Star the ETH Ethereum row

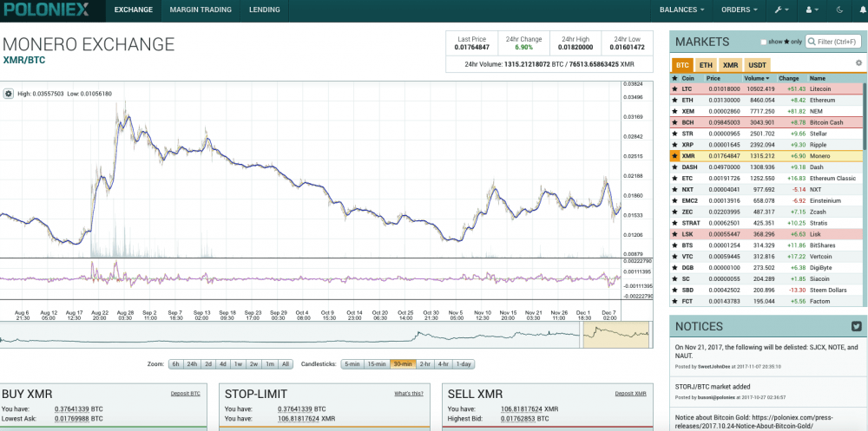674,100
